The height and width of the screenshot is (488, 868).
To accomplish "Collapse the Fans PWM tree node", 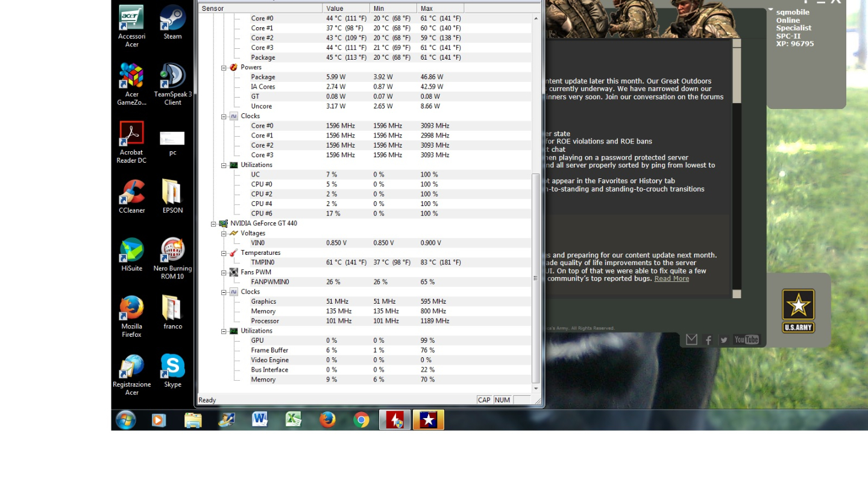I will pyautogui.click(x=224, y=272).
